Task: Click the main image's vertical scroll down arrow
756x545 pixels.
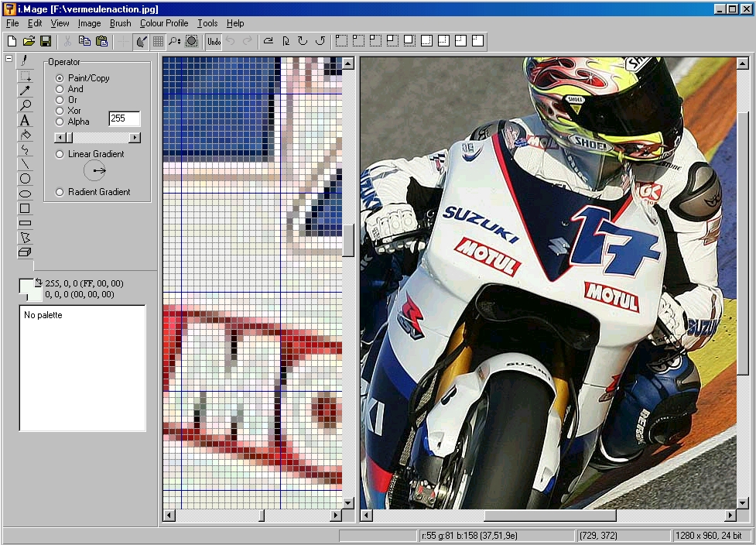Action: click(743, 503)
